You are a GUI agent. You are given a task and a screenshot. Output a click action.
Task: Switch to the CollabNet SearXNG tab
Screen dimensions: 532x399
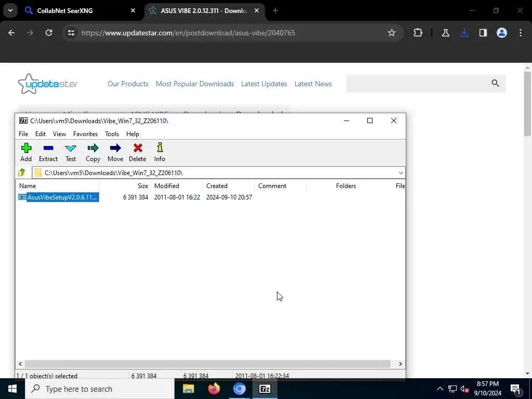[x=81, y=11]
